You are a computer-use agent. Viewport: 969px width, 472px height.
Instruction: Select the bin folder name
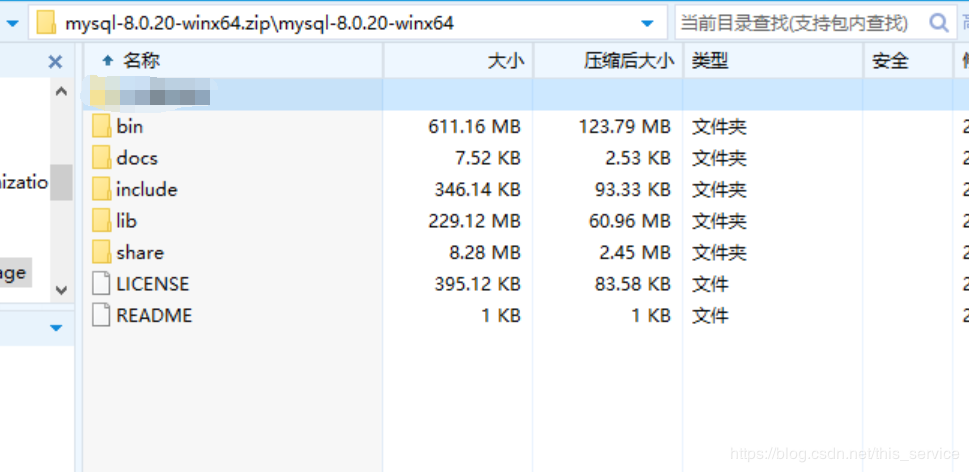point(129,127)
